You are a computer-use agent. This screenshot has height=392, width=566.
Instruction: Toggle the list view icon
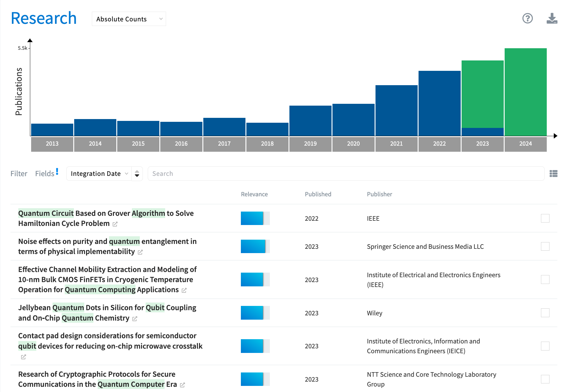click(553, 174)
